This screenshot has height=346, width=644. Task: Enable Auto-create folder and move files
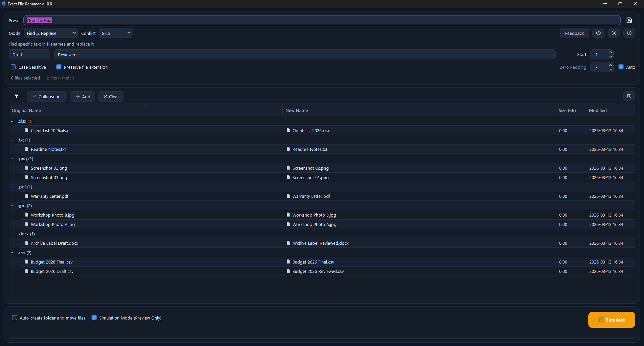(15, 318)
